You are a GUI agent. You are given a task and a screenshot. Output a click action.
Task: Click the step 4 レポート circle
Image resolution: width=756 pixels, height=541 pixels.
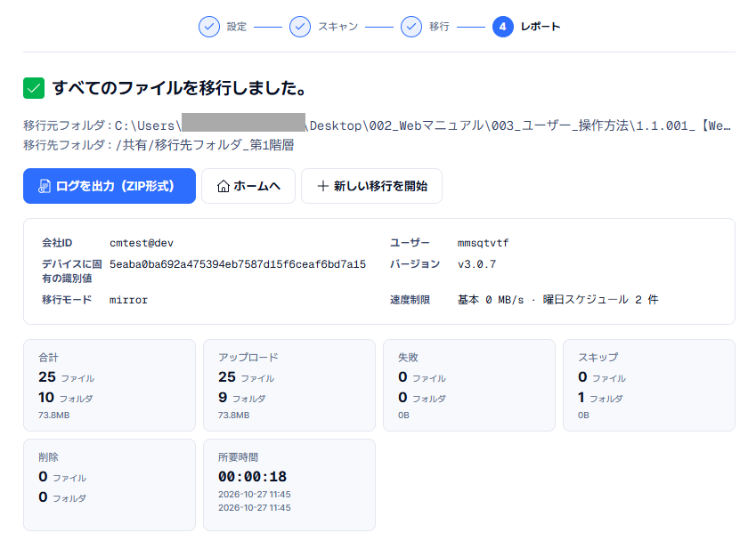pyautogui.click(x=503, y=27)
